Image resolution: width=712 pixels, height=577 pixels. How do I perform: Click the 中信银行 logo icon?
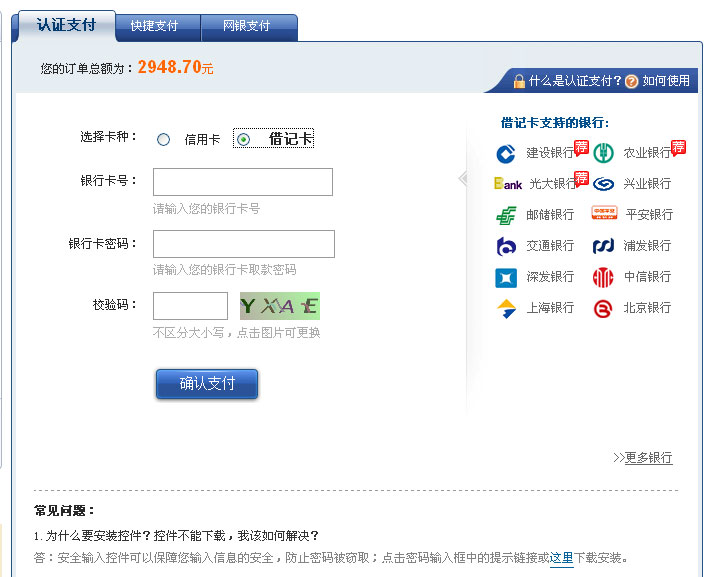603,277
